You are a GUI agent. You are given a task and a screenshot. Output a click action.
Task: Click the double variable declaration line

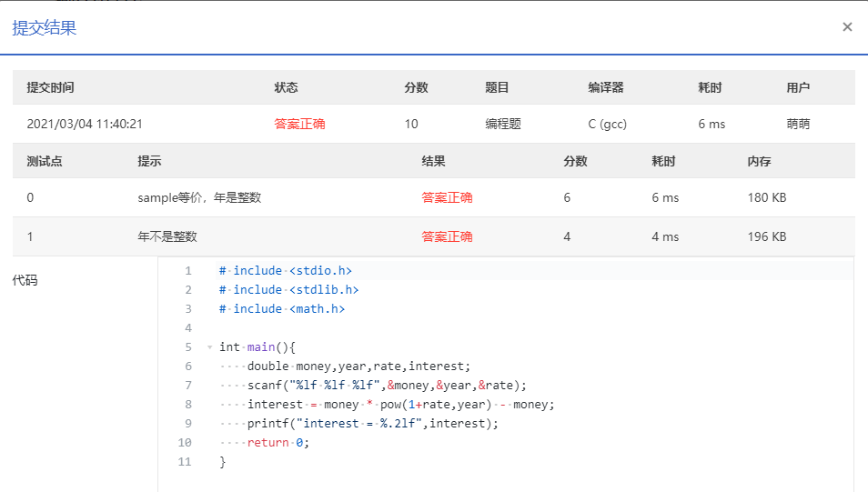[x=358, y=366]
